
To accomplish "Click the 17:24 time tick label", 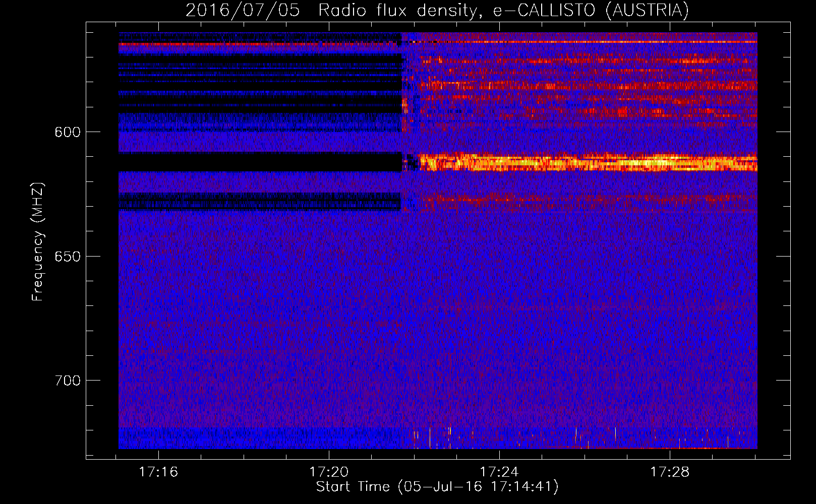I will coord(499,472).
